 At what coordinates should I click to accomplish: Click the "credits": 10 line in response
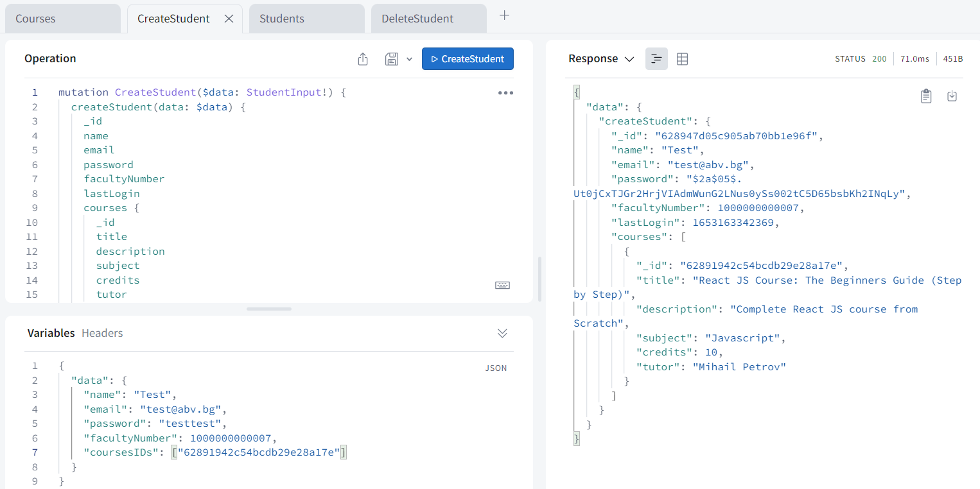(679, 352)
